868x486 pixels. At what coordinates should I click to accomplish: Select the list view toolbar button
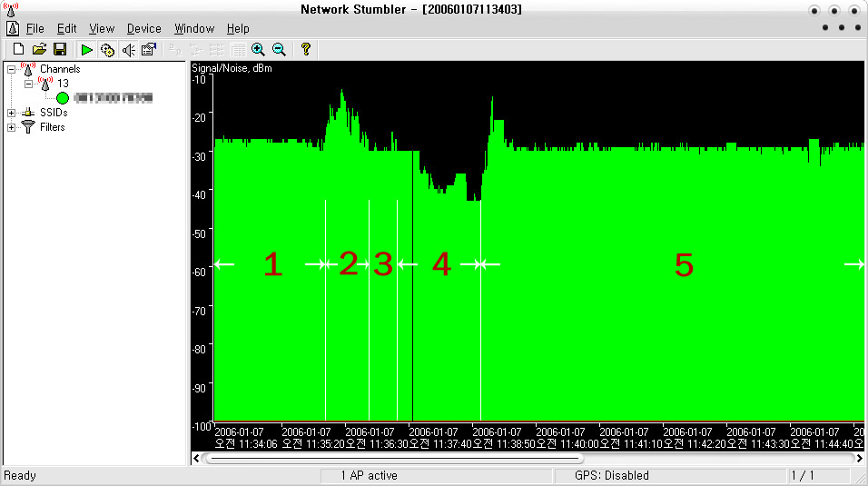tap(216, 50)
